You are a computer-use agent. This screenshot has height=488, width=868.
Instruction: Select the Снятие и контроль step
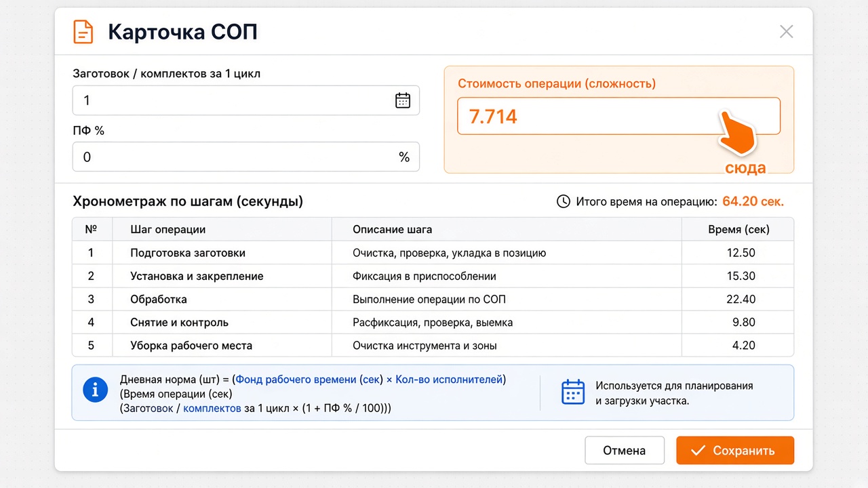pyautogui.click(x=180, y=323)
